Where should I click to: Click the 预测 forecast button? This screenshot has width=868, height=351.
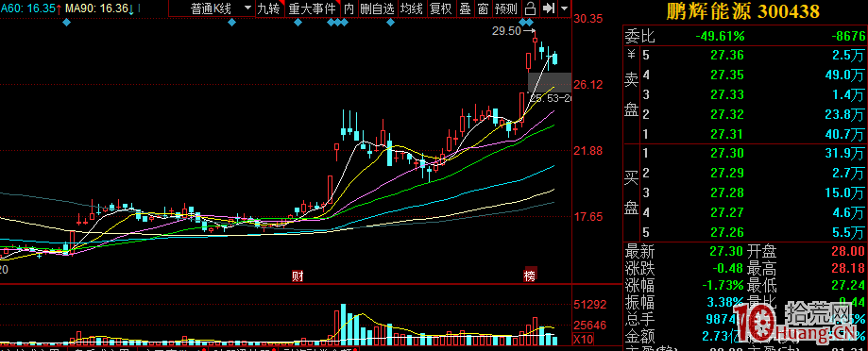506,8
